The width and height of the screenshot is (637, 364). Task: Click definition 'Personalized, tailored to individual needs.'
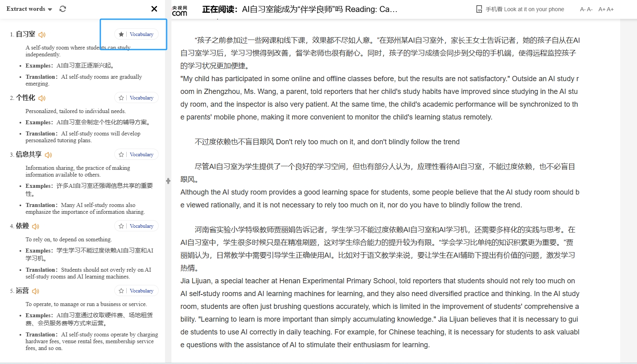pos(76,111)
